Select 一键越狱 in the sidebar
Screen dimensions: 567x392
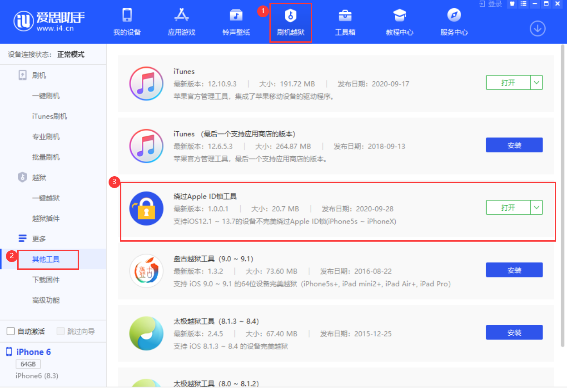click(45, 198)
